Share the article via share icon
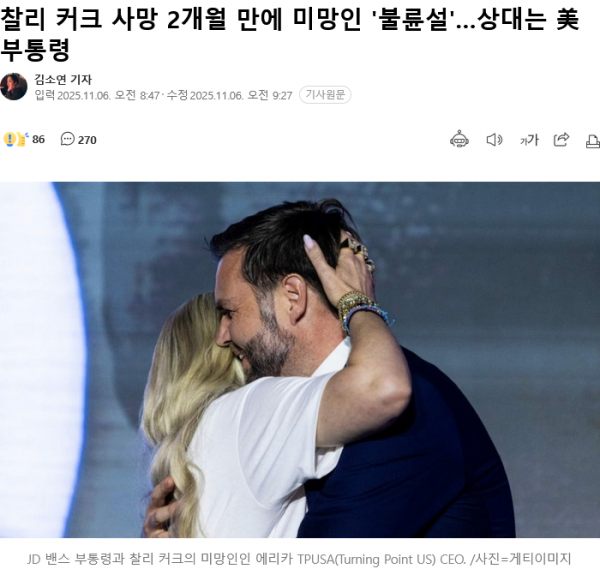The height and width of the screenshot is (575, 600). click(561, 140)
